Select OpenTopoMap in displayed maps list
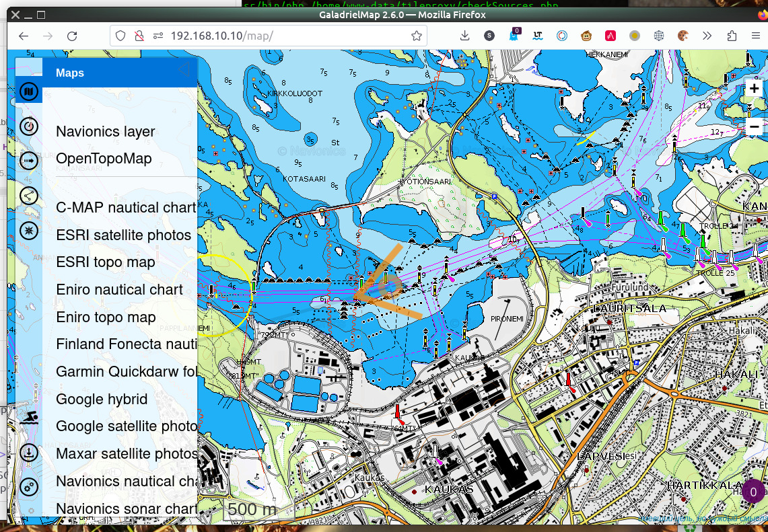Viewport: 768px width, 532px height. coord(104,159)
